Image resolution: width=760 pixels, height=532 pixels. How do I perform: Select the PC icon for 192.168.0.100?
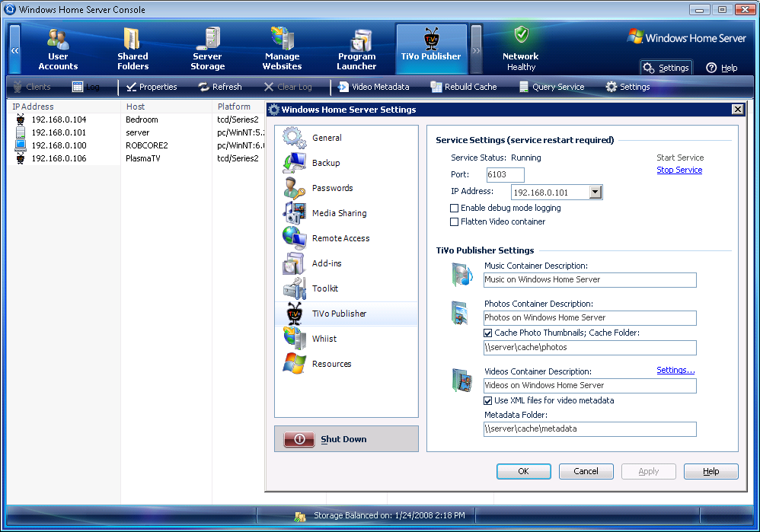(21, 145)
